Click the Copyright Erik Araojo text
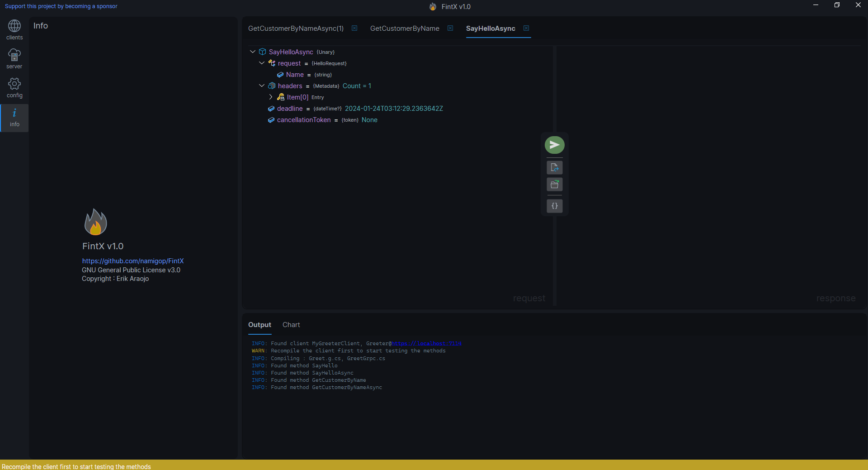Image resolution: width=868 pixels, height=470 pixels. (115, 279)
